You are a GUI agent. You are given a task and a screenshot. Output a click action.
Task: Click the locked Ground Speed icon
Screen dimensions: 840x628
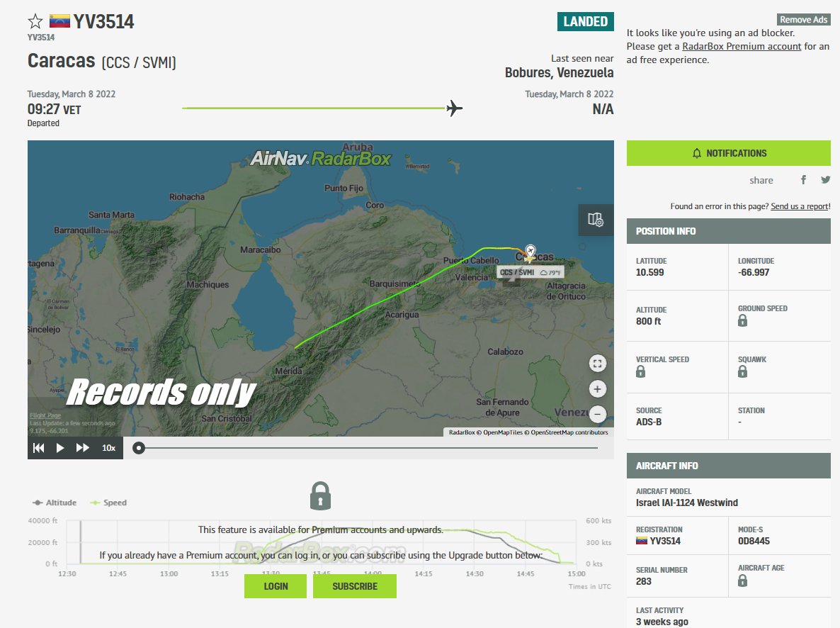pyautogui.click(x=742, y=320)
